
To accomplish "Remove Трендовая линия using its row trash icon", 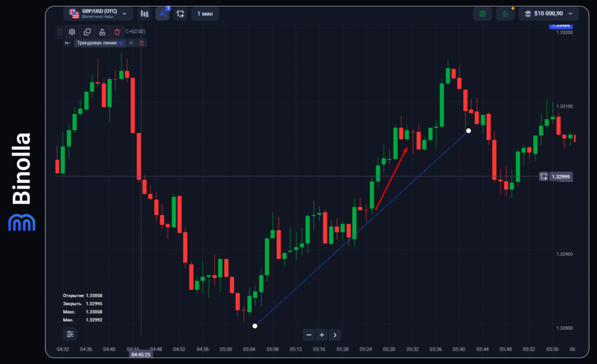I will point(142,43).
